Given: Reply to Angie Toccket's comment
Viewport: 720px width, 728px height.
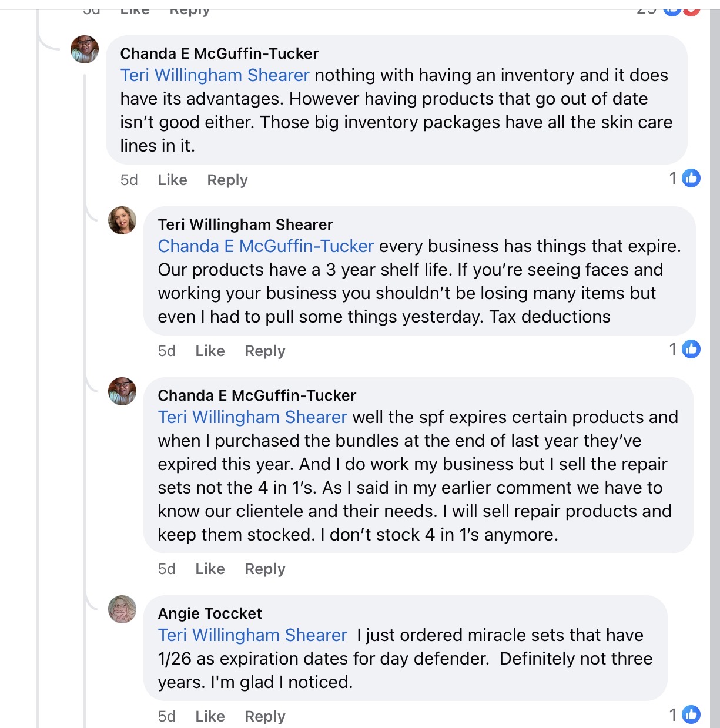Looking at the screenshot, I should point(265,716).
